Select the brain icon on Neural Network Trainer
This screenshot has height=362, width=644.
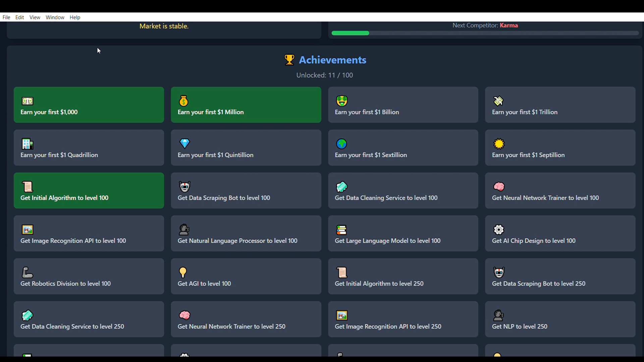point(499,187)
